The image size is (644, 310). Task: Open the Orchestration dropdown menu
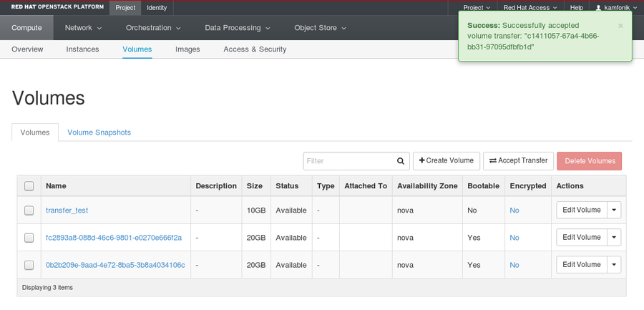pyautogui.click(x=153, y=28)
